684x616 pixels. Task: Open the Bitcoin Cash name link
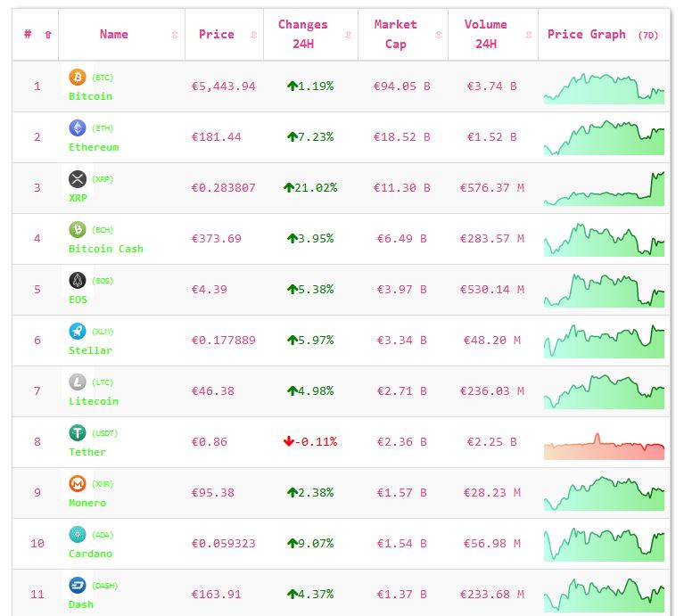(x=105, y=249)
